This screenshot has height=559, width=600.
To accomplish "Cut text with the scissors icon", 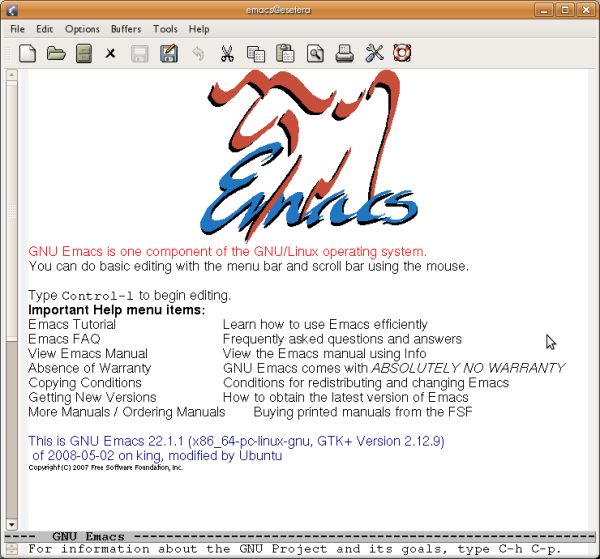I will [x=227, y=53].
